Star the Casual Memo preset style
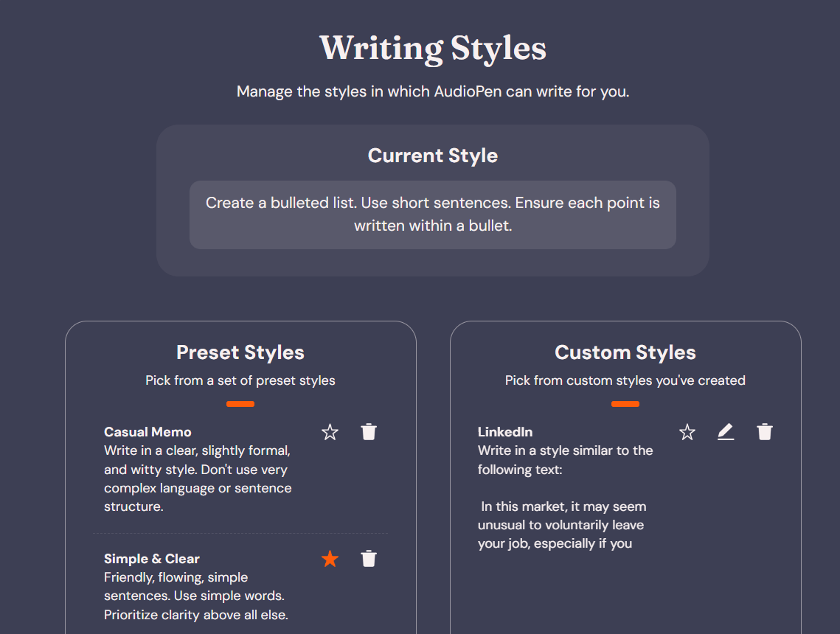The width and height of the screenshot is (840, 634). tap(330, 431)
